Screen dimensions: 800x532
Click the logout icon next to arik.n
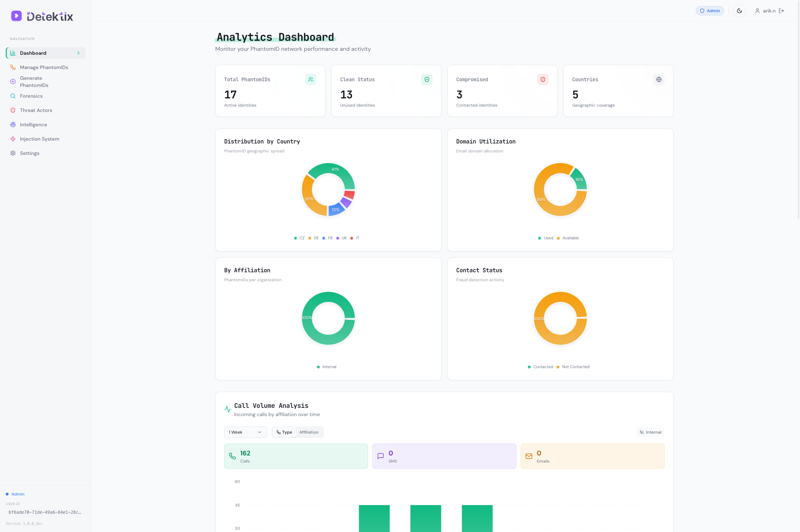782,11
